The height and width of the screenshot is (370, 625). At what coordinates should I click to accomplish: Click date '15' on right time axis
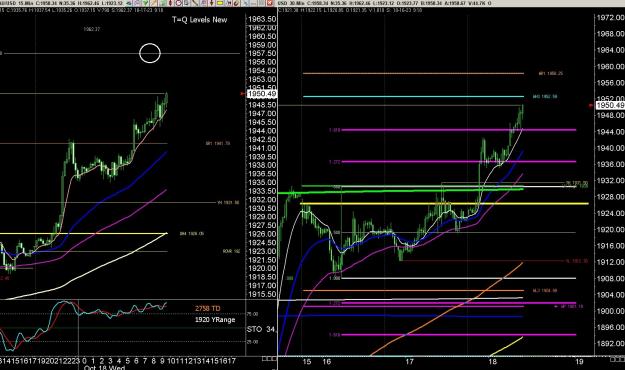tap(307, 362)
